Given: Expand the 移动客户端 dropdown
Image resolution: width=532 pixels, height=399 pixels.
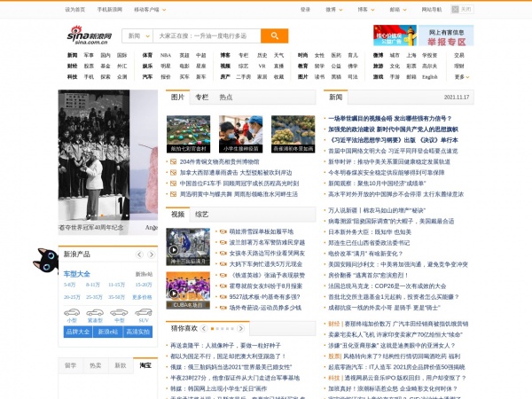Looking at the screenshot, I should pyautogui.click(x=150, y=10).
